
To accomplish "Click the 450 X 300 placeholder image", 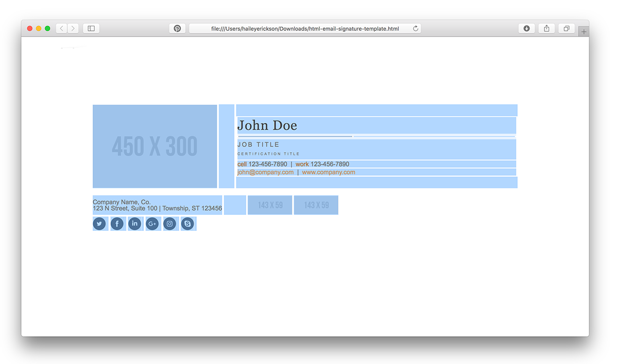I will [155, 147].
